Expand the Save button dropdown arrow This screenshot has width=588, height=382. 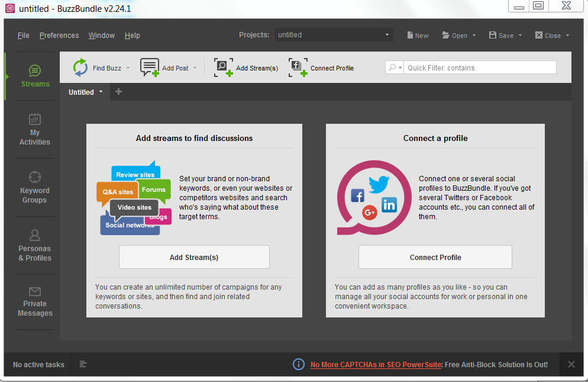(520, 36)
